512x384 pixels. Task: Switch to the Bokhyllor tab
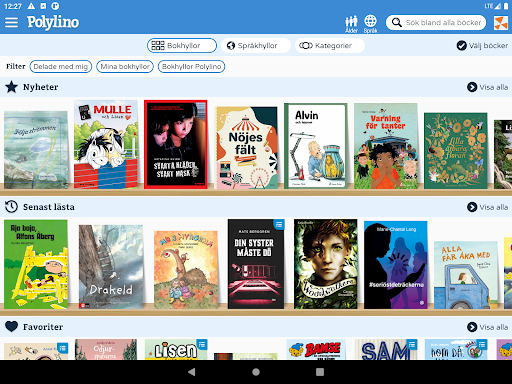click(x=182, y=45)
